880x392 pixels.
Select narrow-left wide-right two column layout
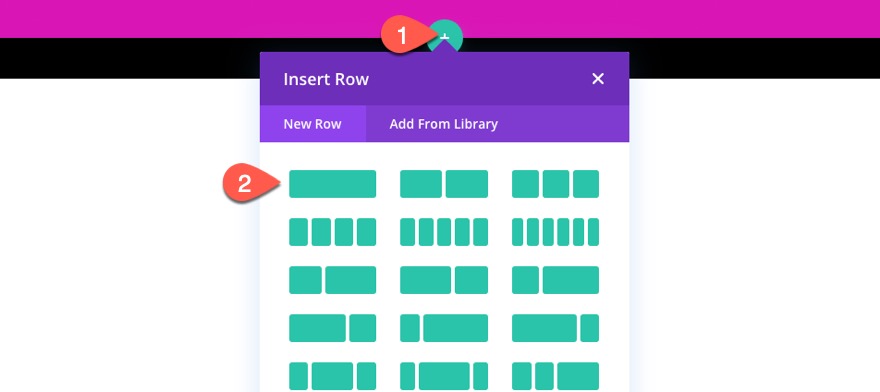pyautogui.click(x=332, y=280)
